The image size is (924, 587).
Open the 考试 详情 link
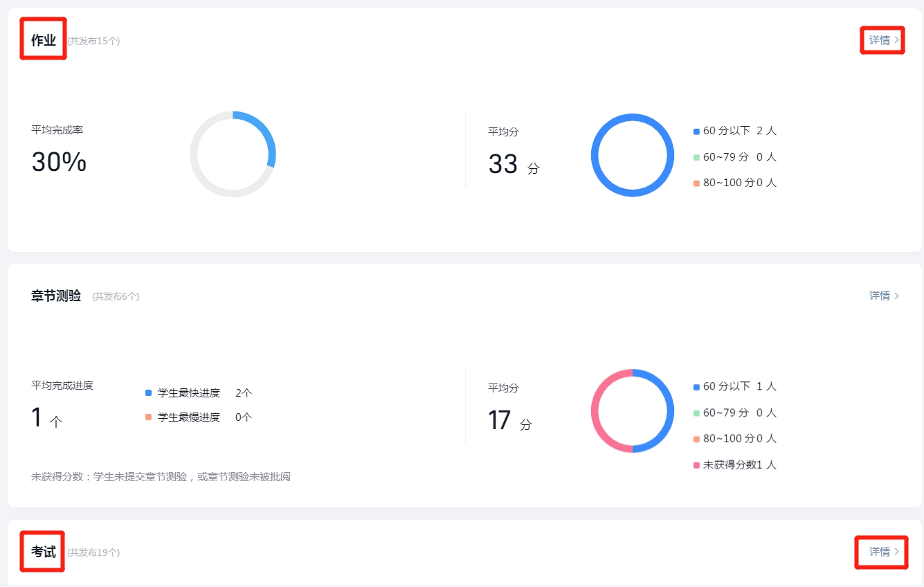point(883,552)
